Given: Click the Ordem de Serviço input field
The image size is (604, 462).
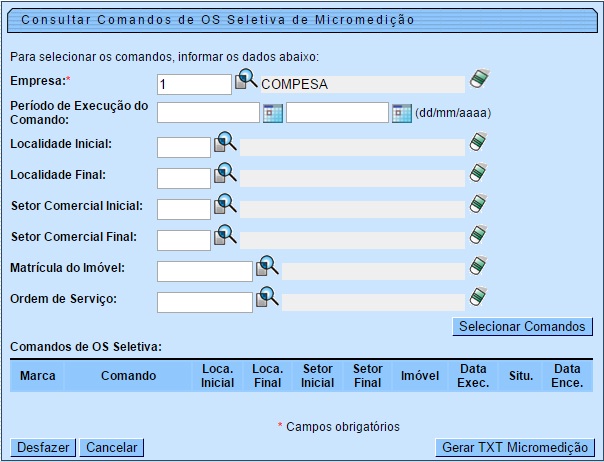Looking at the screenshot, I should point(205,302).
